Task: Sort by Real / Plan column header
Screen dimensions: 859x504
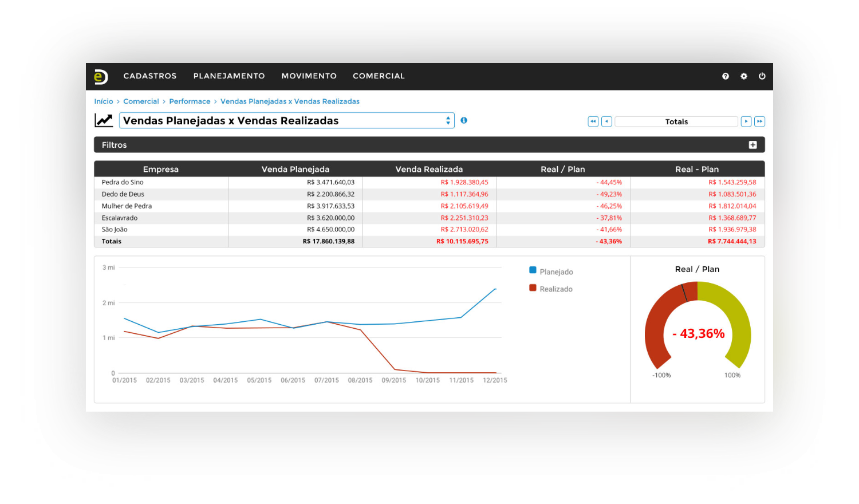Action: (x=563, y=169)
